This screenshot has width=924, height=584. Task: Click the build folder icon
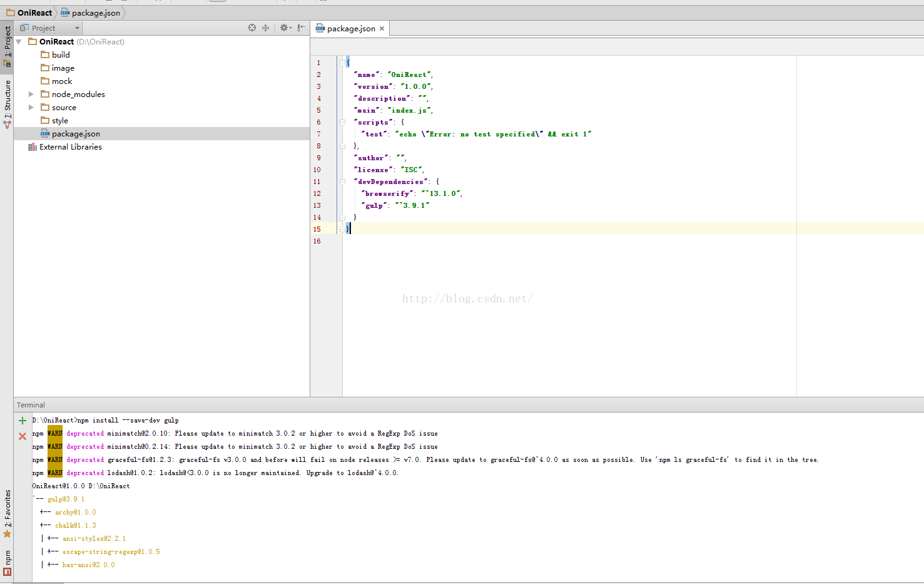[45, 54]
